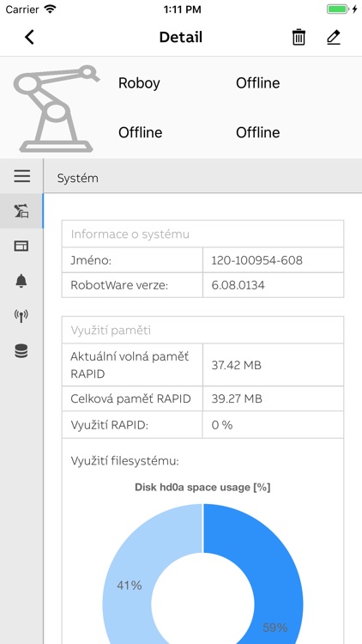Edit the robot details with the pencil icon

point(334,38)
